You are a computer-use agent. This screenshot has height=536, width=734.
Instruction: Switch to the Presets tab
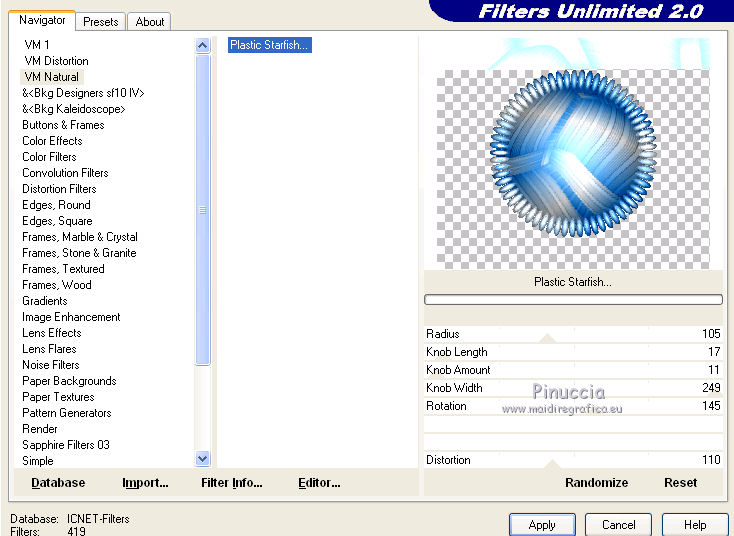[x=100, y=22]
